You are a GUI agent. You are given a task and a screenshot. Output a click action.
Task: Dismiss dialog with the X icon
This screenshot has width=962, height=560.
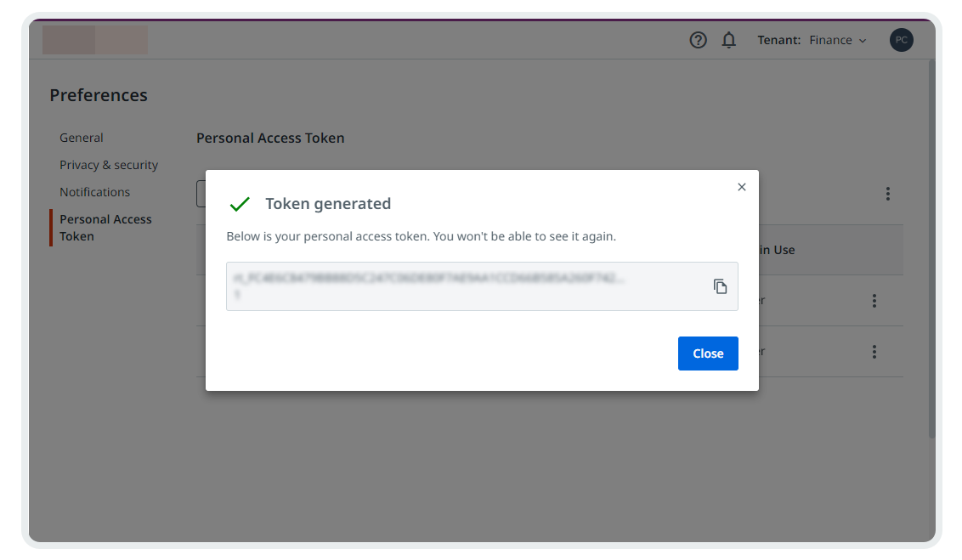click(x=742, y=187)
